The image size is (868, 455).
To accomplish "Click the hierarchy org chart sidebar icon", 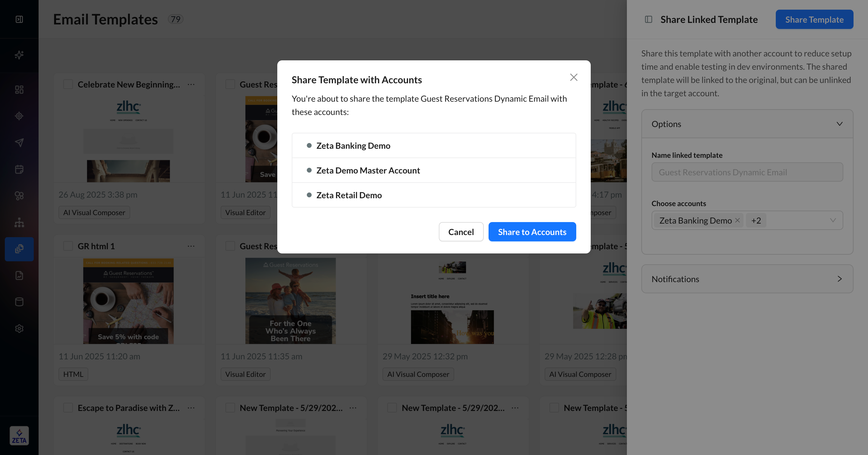I will pyautogui.click(x=19, y=222).
